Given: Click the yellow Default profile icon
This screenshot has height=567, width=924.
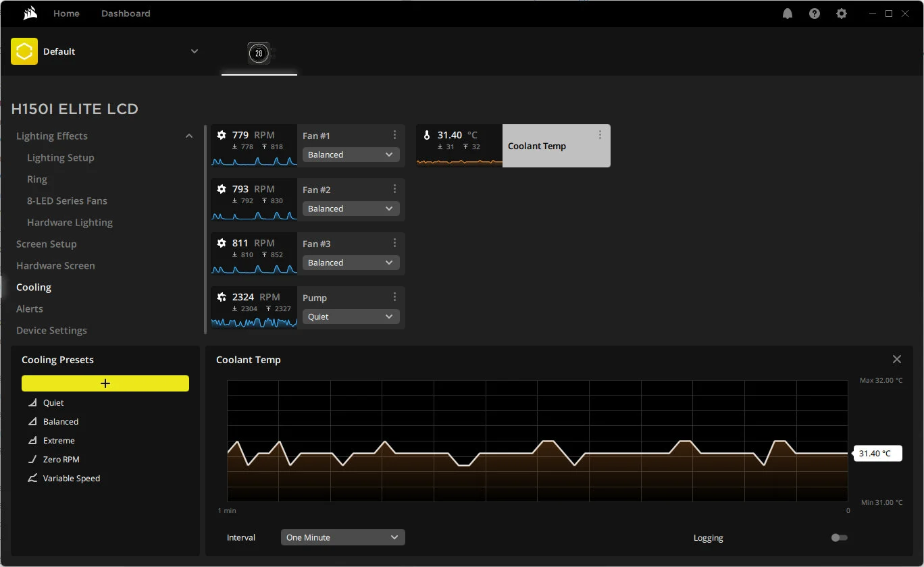Looking at the screenshot, I should (x=24, y=51).
